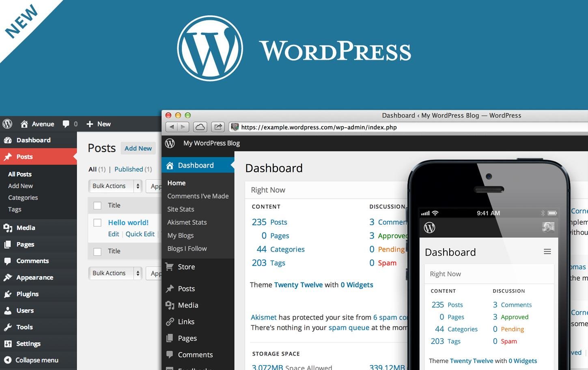This screenshot has width=588, height=370.
Task: Click the 0 Widgets link in the browser window
Action: (x=357, y=285)
